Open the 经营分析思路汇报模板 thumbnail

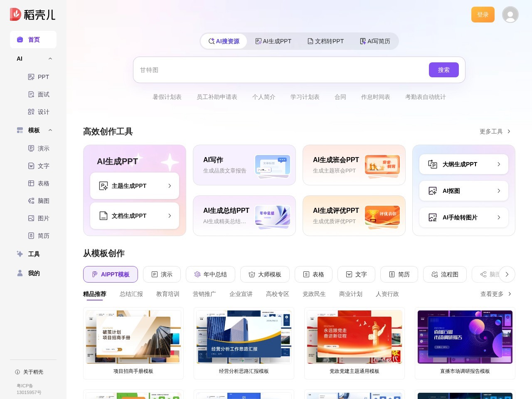click(244, 337)
